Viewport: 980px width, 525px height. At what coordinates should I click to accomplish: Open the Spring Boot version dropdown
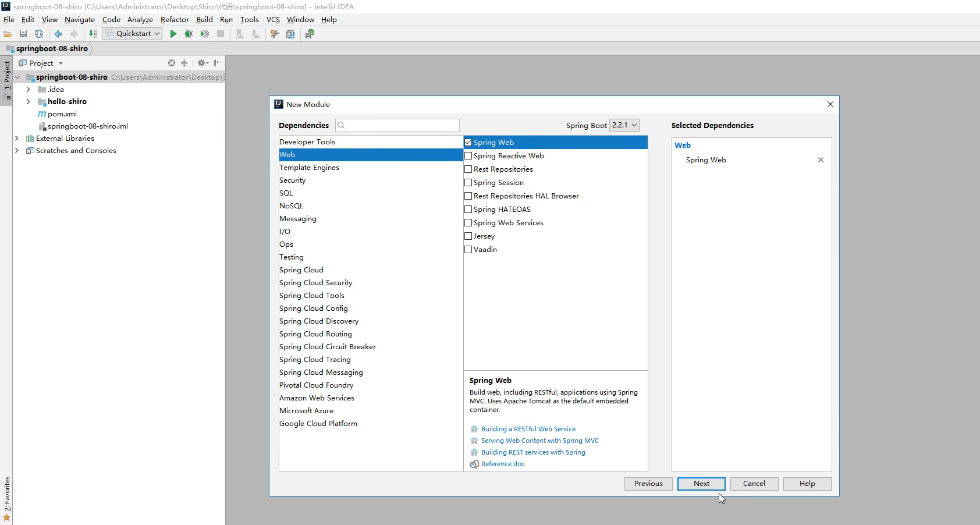point(624,125)
